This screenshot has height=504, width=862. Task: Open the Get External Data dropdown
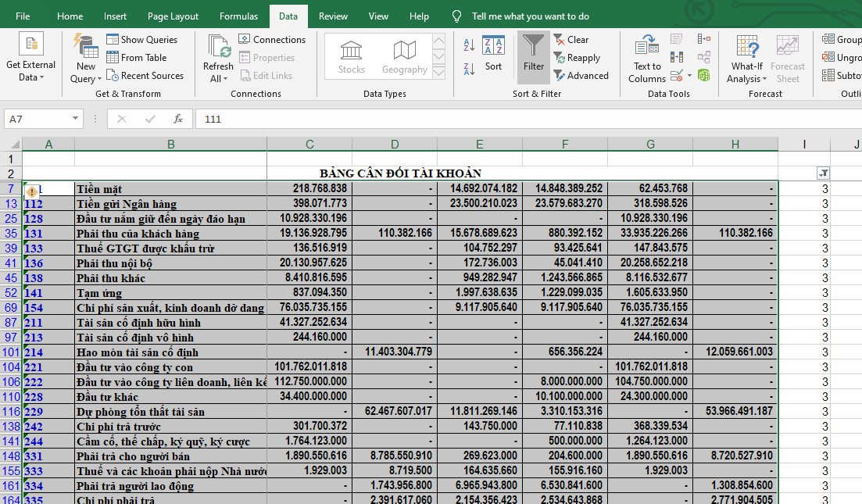(x=31, y=70)
